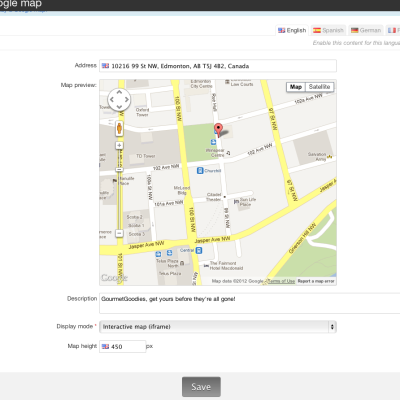
Task: Click the Central station transit icon
Action: [x=199, y=250]
